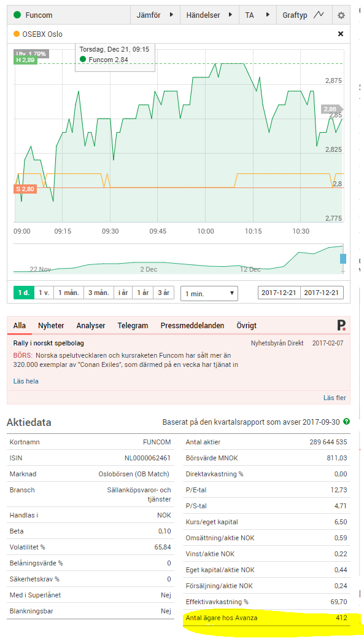The height and width of the screenshot is (638, 364).
Task: Click Antal aktier value 289 644 535
Action: click(x=328, y=442)
